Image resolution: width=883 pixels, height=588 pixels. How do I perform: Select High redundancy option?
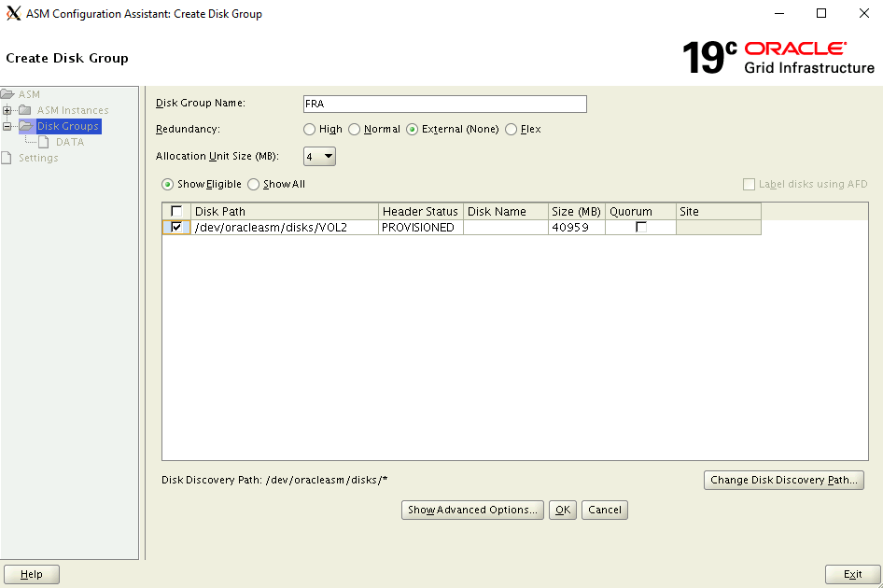coord(309,130)
